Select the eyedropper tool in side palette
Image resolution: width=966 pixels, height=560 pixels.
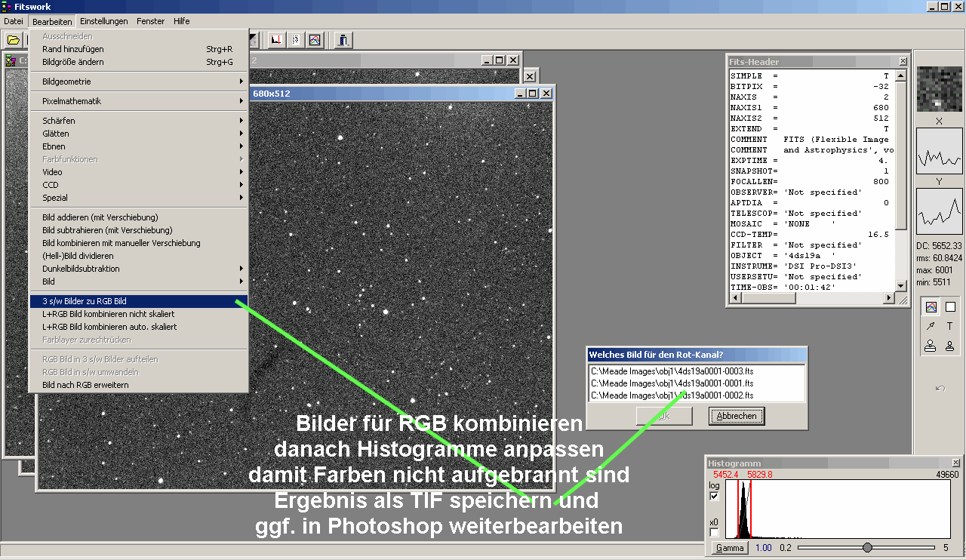(931, 327)
